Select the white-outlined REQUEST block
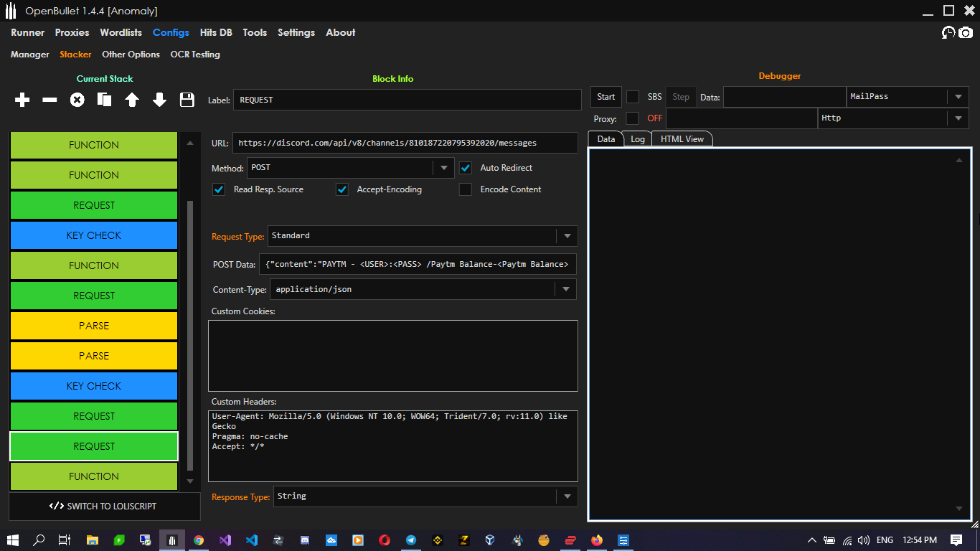The height and width of the screenshot is (551, 980). tap(94, 446)
